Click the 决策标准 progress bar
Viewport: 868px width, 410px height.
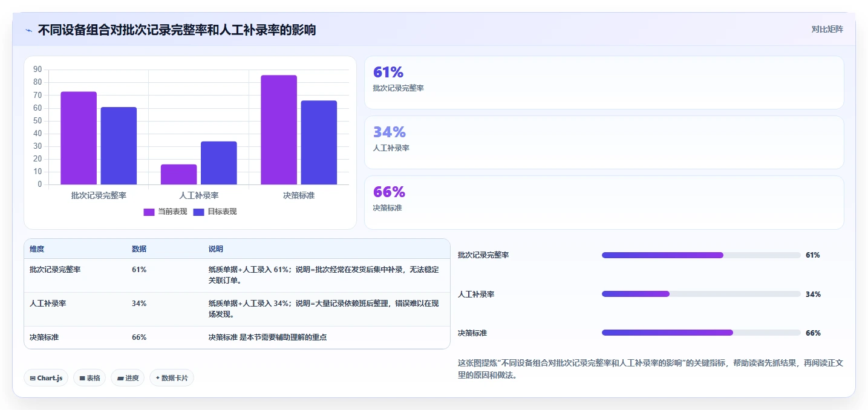tap(701, 333)
